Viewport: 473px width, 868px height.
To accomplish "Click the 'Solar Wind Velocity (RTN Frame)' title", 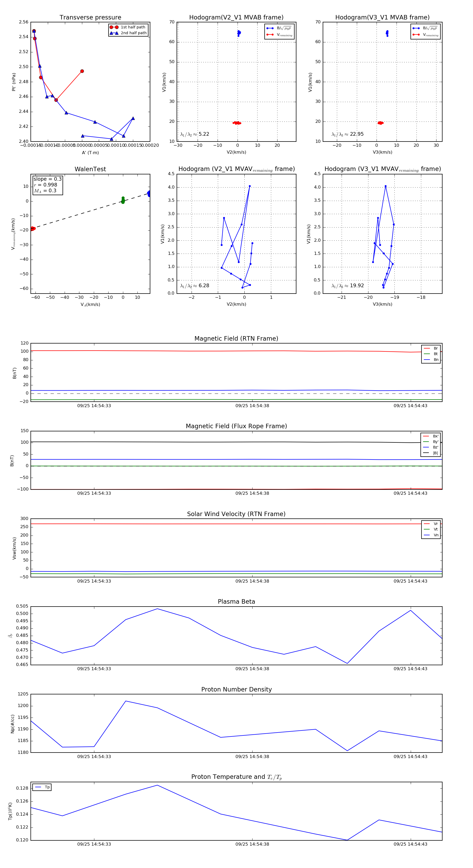I will pyautogui.click(x=236, y=514).
